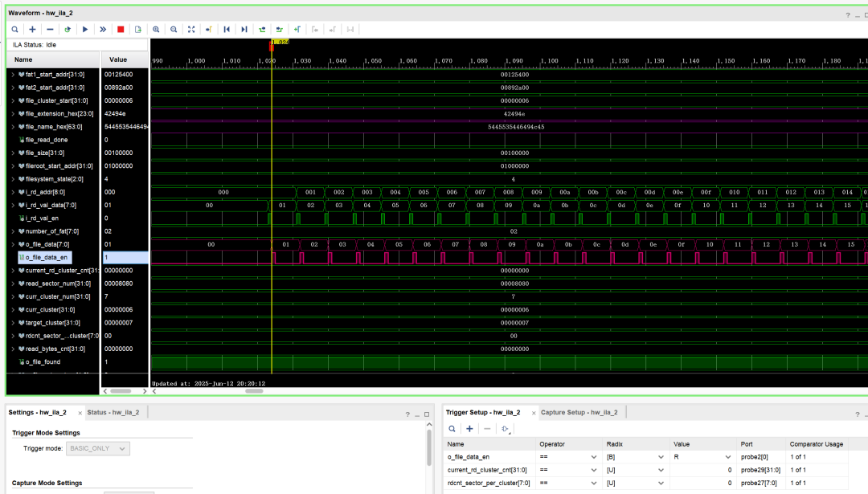Open the Trigger mode dropdown set to BASIC_ONLY
The height and width of the screenshot is (494, 868).
(x=97, y=449)
